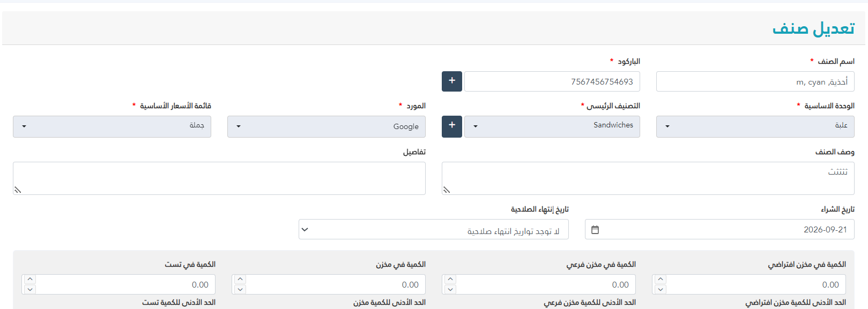Click الحد الأدنى للكمية تست label
This screenshot has height=309, width=868.
tap(179, 303)
